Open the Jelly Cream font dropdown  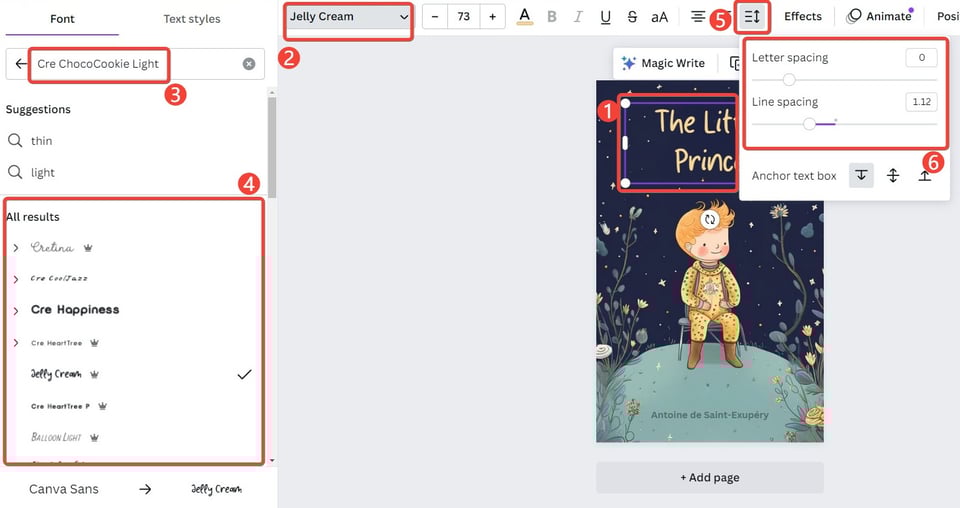348,17
